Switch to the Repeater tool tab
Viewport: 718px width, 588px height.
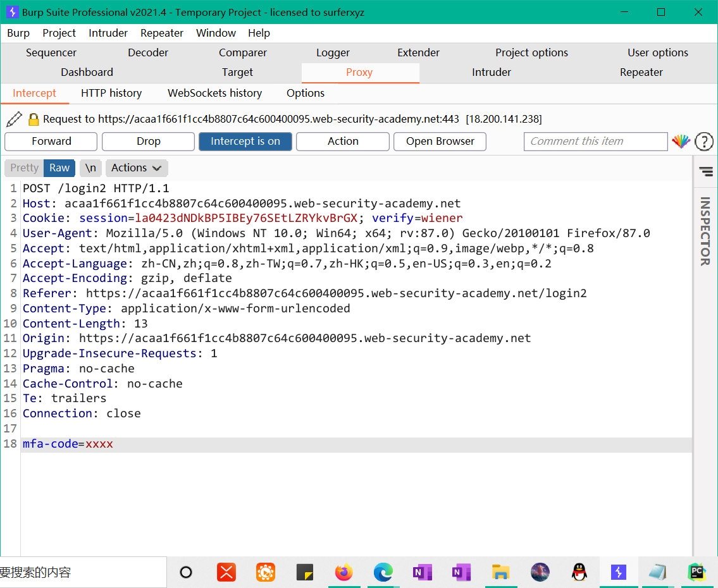click(641, 72)
